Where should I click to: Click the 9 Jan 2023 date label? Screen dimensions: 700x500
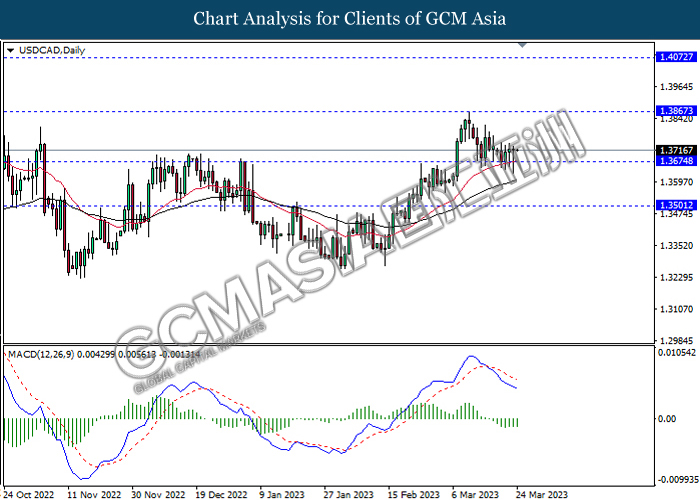282,495
